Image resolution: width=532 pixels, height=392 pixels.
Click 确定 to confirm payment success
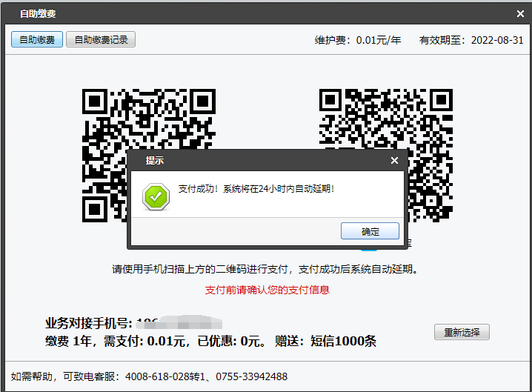pyautogui.click(x=370, y=231)
